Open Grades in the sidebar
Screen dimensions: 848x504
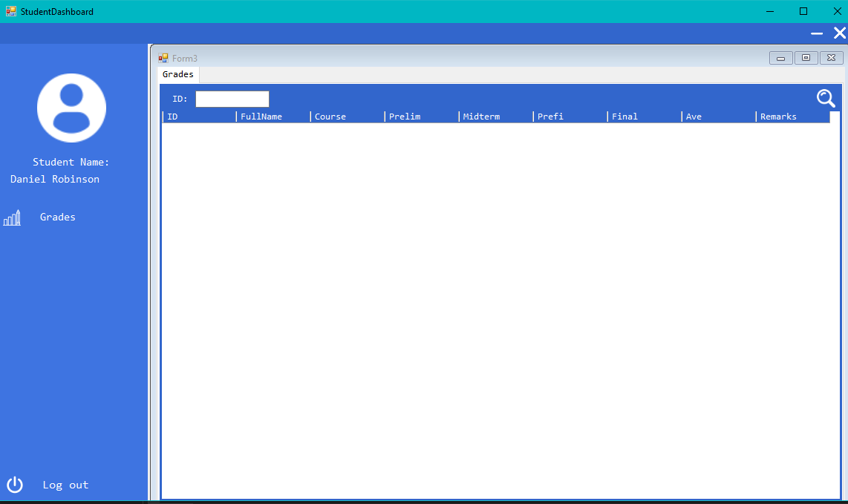click(x=57, y=217)
